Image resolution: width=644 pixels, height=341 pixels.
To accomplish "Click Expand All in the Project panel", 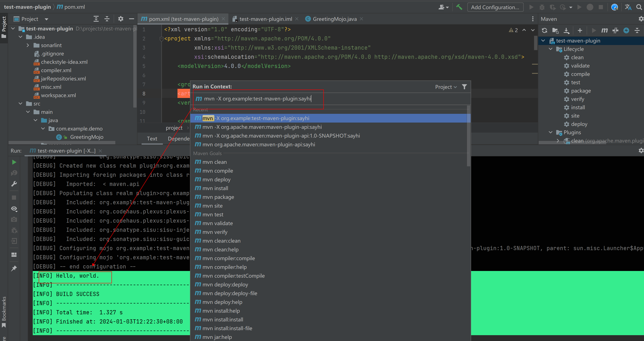I will [x=96, y=19].
